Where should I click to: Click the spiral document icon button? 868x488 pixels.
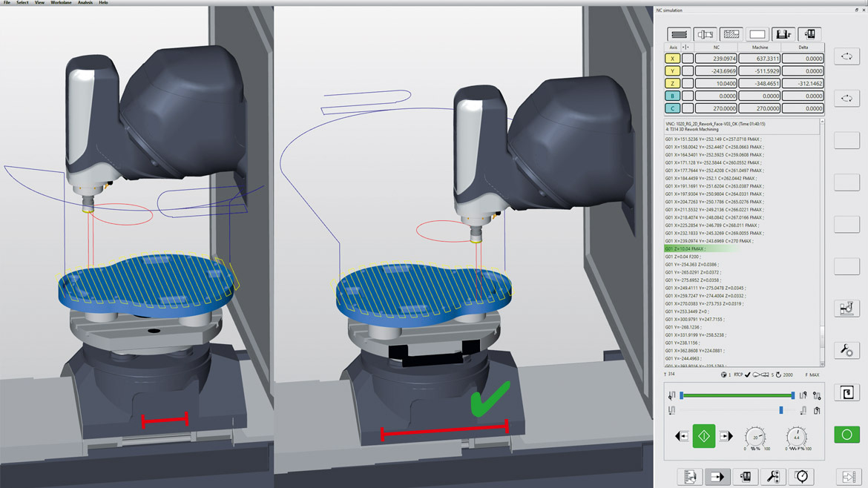(846, 393)
